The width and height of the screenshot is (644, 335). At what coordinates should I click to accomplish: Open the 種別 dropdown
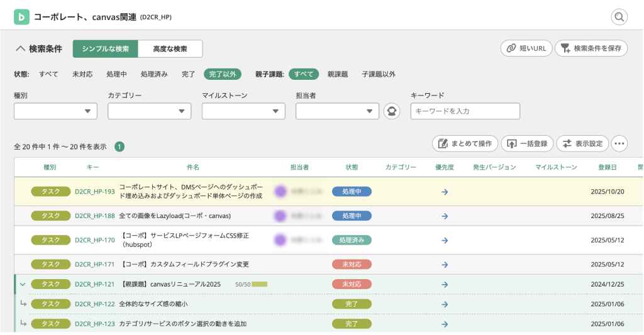(x=55, y=111)
